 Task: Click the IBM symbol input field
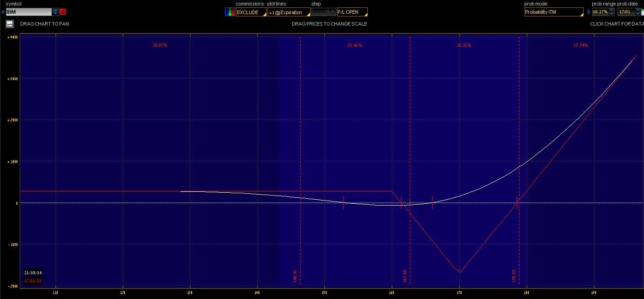(29, 12)
